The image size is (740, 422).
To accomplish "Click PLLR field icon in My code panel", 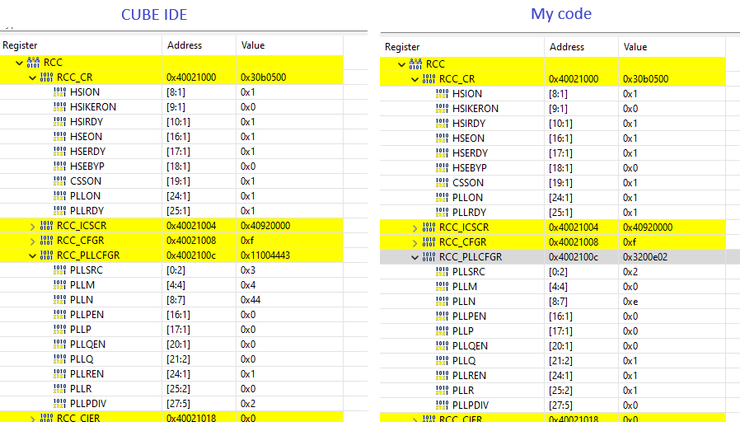I will point(442,390).
